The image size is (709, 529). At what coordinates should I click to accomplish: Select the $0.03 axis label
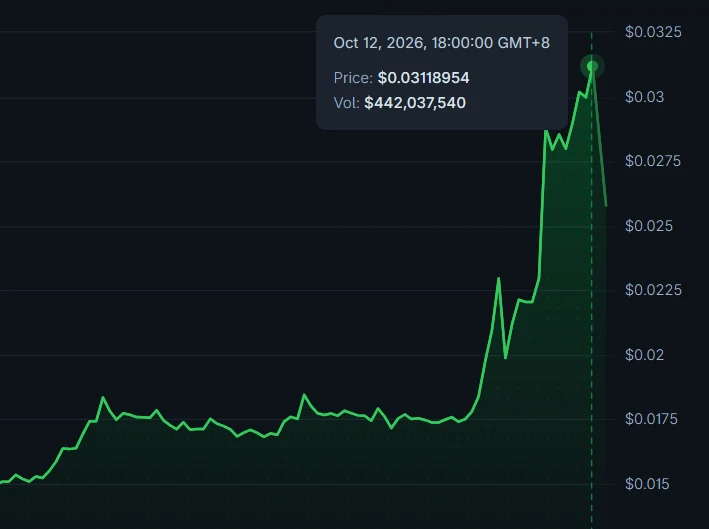644,97
